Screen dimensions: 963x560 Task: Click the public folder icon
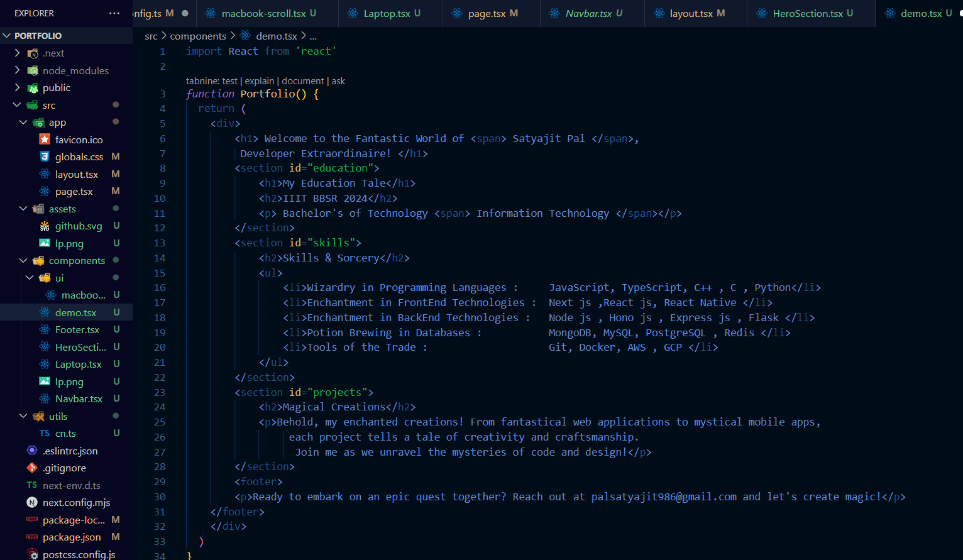pyautogui.click(x=33, y=88)
